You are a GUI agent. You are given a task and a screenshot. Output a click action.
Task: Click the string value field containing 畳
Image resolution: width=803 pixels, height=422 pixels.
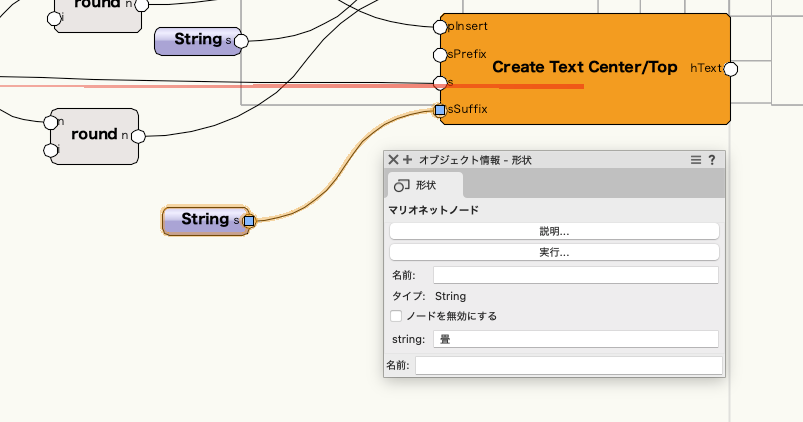point(576,339)
